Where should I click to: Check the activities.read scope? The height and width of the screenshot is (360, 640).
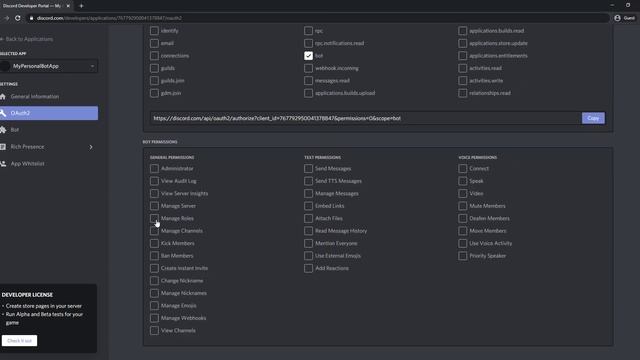tap(462, 68)
